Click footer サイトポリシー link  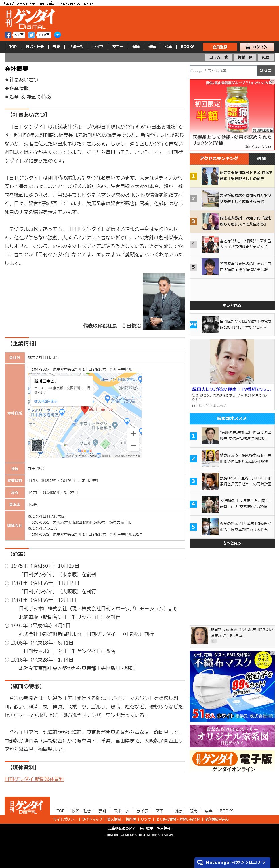(65, 819)
